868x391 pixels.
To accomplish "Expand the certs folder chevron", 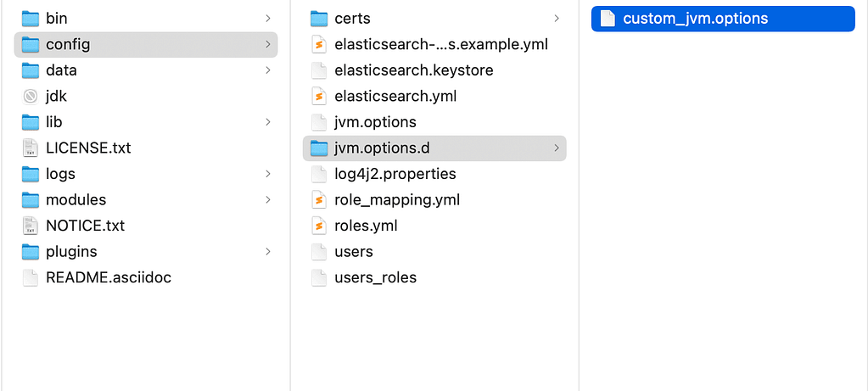I will coord(557,19).
